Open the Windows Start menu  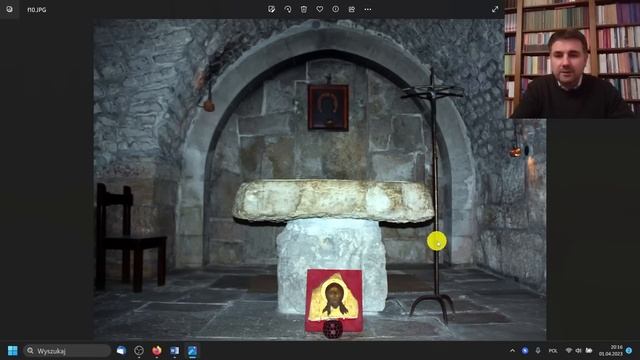pyautogui.click(x=13, y=351)
